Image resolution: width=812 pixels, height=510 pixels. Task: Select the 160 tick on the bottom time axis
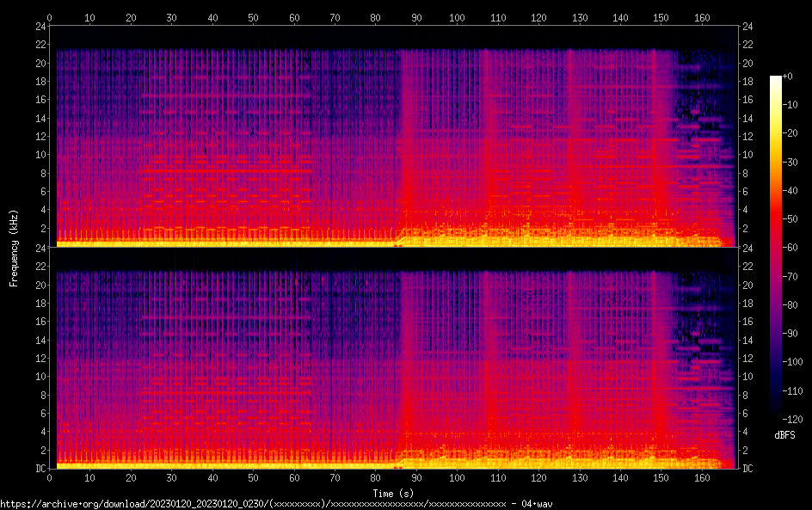click(x=701, y=478)
